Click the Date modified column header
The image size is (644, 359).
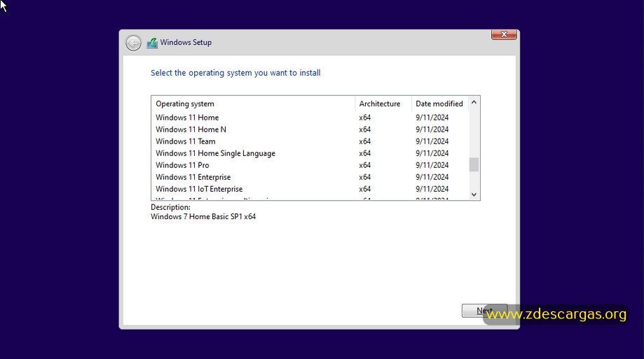point(440,104)
